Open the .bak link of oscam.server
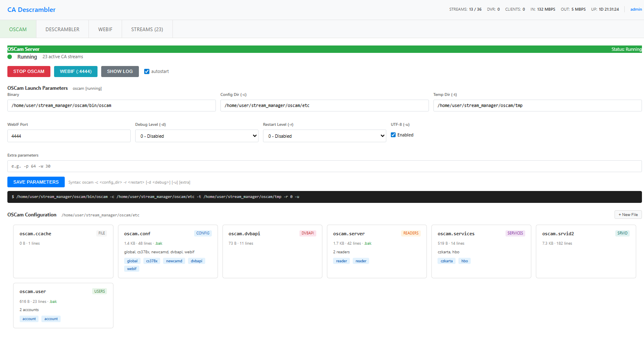The width and height of the screenshot is (644, 341). [368, 243]
